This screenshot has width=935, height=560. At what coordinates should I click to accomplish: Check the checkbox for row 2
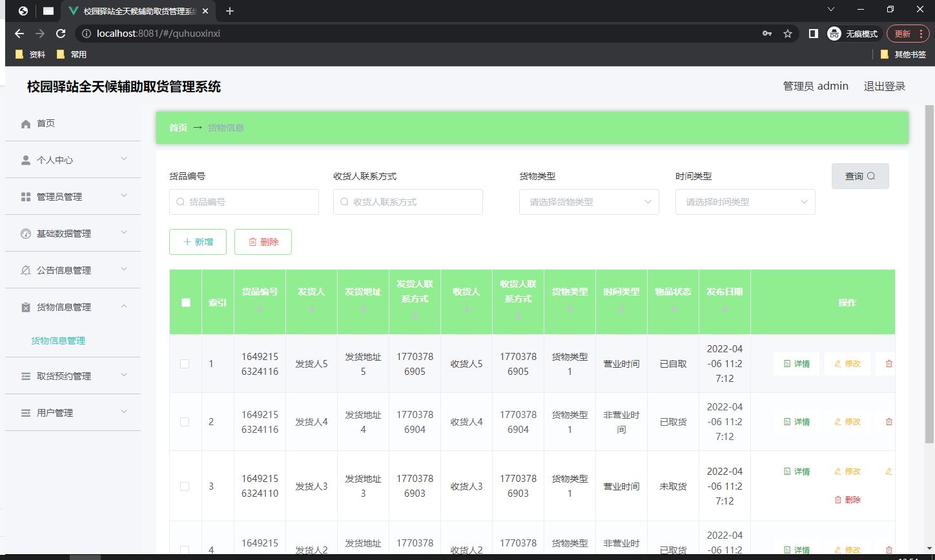coord(185,422)
